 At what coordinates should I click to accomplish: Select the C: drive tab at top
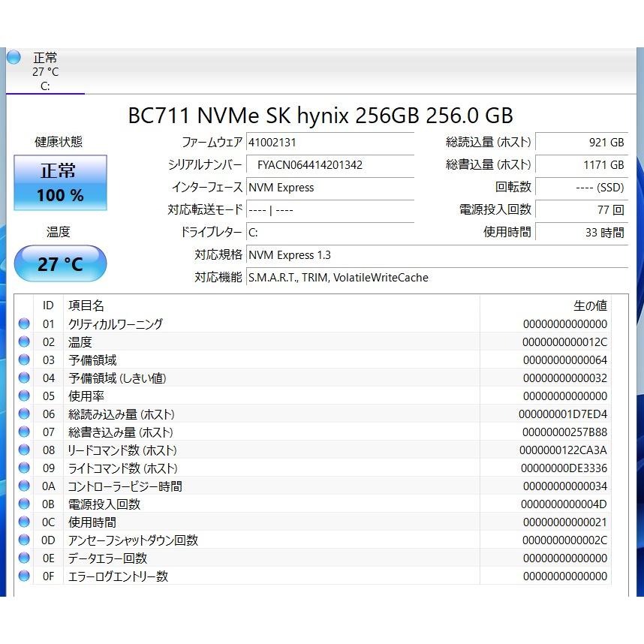point(45,72)
